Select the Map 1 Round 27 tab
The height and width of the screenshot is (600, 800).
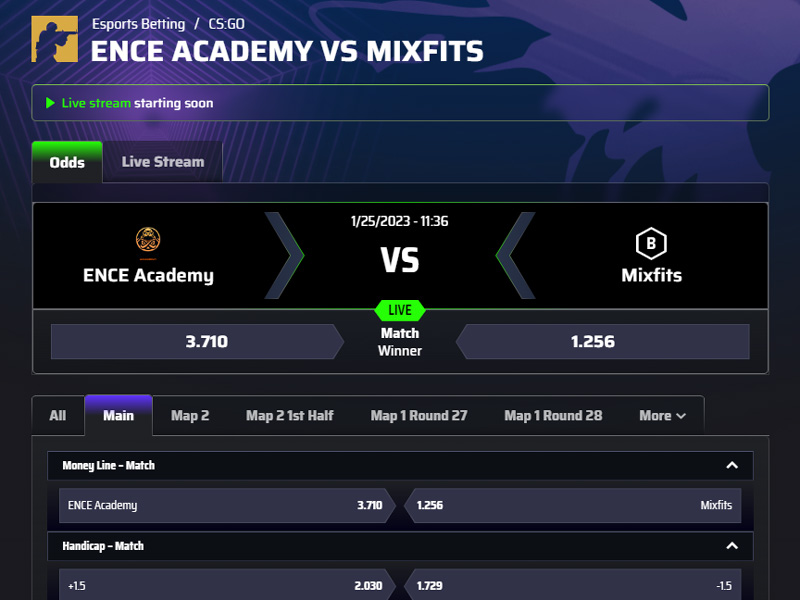[x=419, y=416]
